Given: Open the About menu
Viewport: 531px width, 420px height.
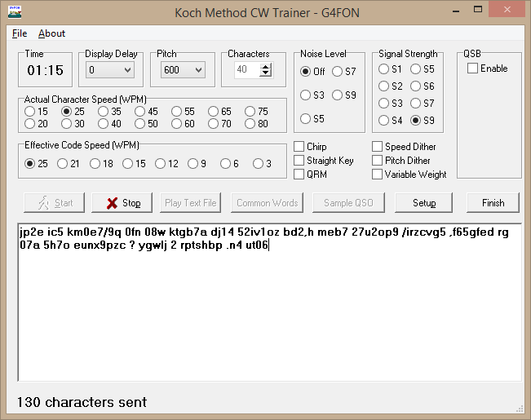Looking at the screenshot, I should (x=51, y=33).
